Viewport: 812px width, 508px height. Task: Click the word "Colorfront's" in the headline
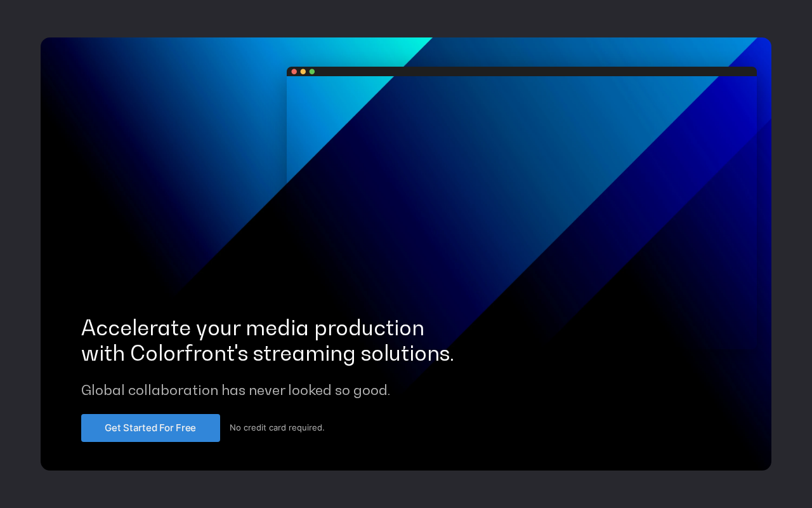coord(189,354)
